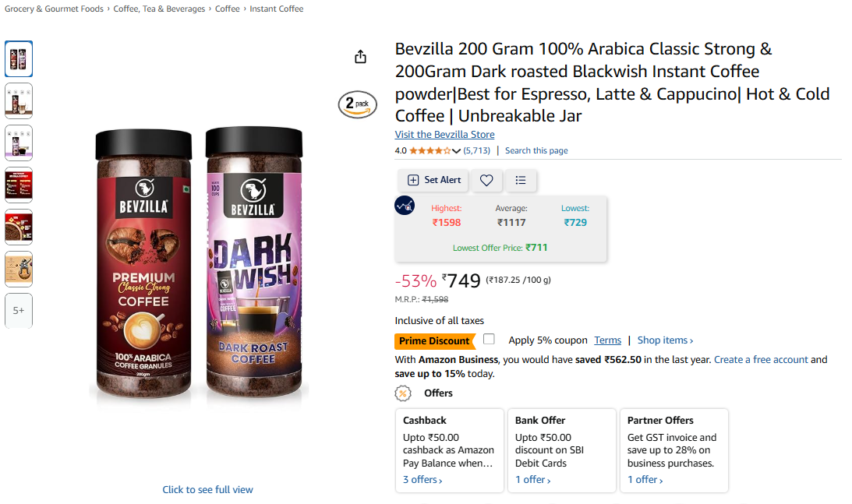The width and height of the screenshot is (852, 504).
Task: Tick the Apply 5% coupon checkbox
Action: [489, 340]
